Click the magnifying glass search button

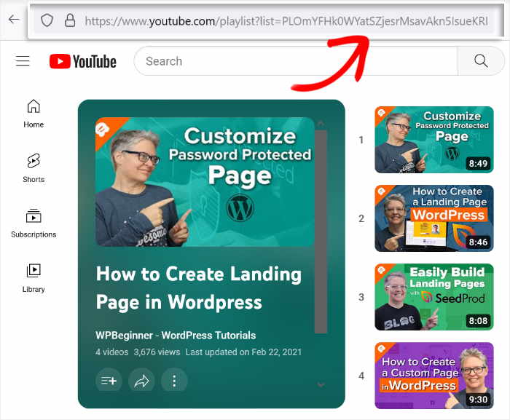[x=480, y=61]
